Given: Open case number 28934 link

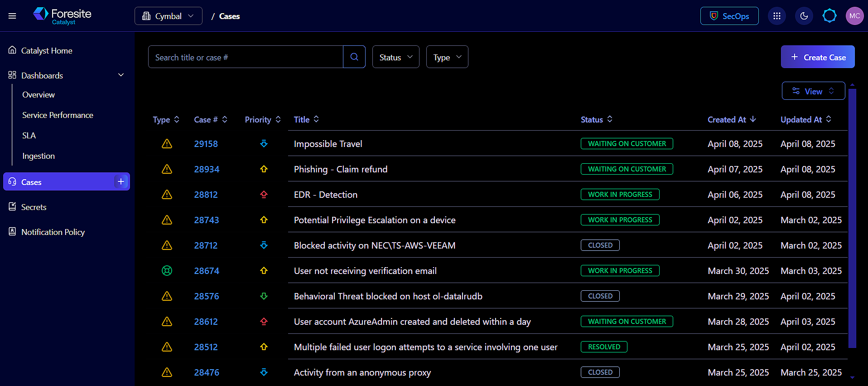Looking at the screenshot, I should point(207,169).
